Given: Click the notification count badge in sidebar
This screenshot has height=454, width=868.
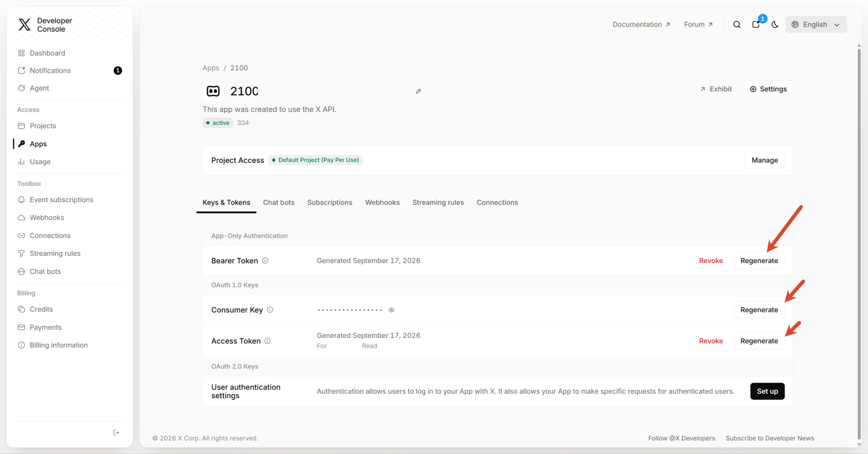Looking at the screenshot, I should pyautogui.click(x=118, y=71).
